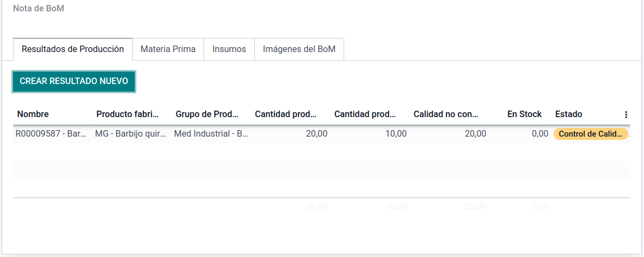This screenshot has height=257, width=644.
Task: Open the column options kebab icon
Action: pos(626,114)
